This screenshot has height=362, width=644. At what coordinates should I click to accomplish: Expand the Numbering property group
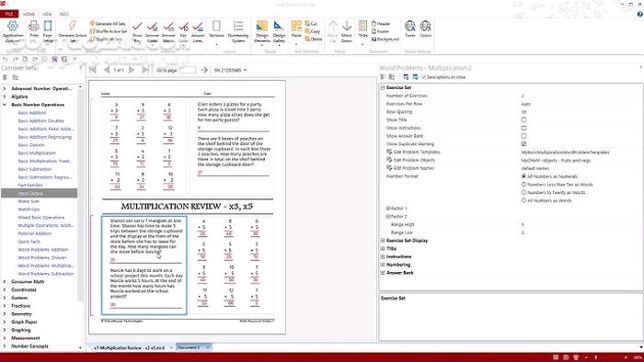tap(383, 265)
